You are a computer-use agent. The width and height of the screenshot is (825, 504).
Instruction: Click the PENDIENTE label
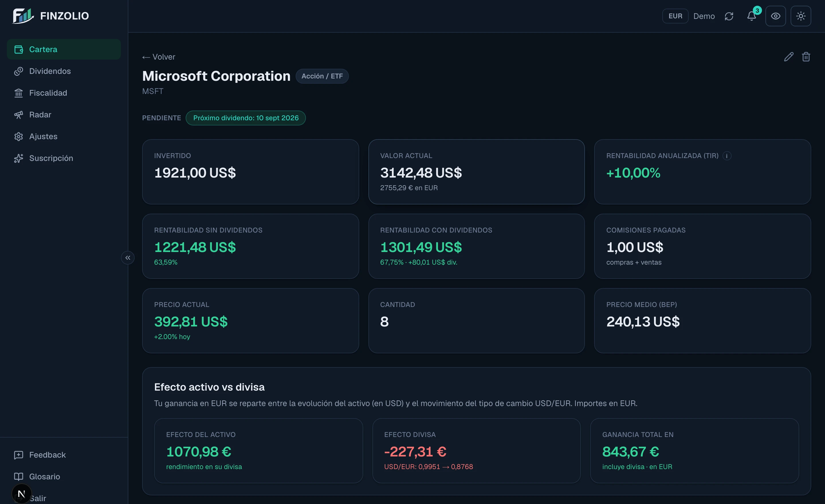coord(161,118)
